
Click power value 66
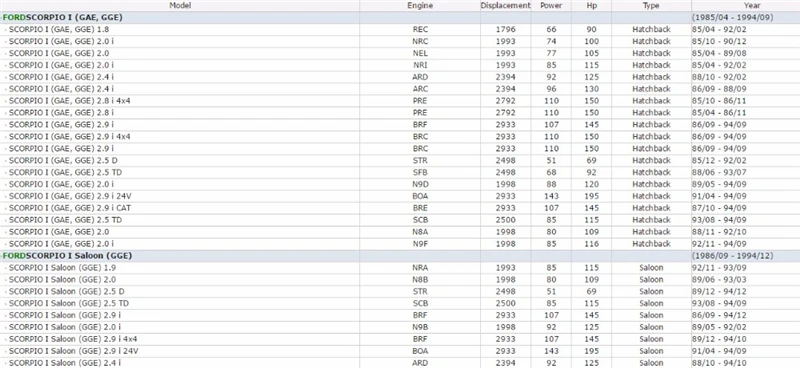coord(551,30)
